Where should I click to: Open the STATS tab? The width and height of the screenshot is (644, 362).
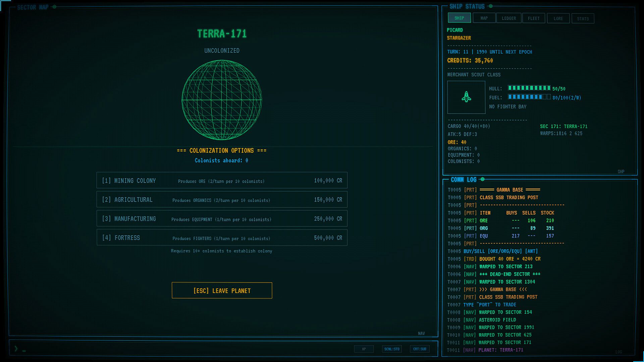pyautogui.click(x=583, y=18)
